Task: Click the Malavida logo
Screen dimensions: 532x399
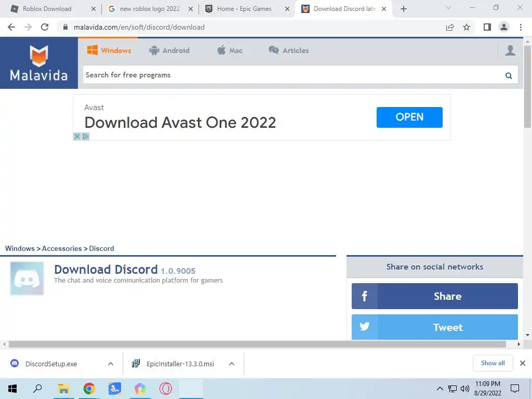Action: (38, 63)
